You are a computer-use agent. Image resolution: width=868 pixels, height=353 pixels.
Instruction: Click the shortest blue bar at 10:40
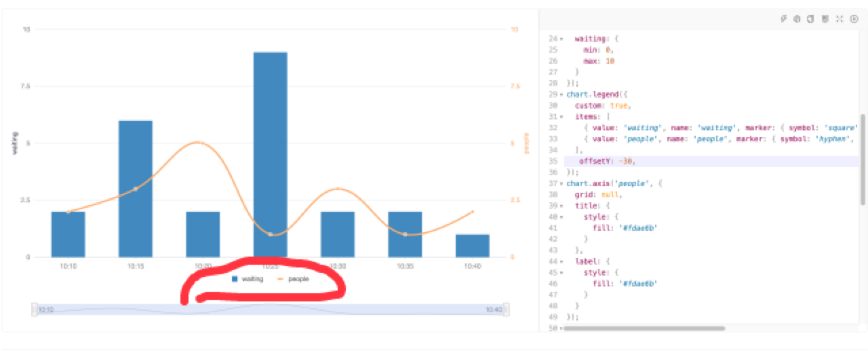tap(473, 246)
